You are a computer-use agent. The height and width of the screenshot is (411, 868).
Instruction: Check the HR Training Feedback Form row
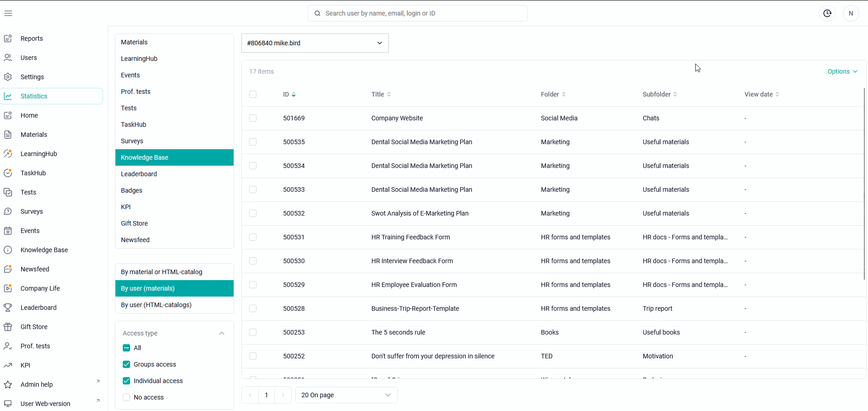point(253,237)
